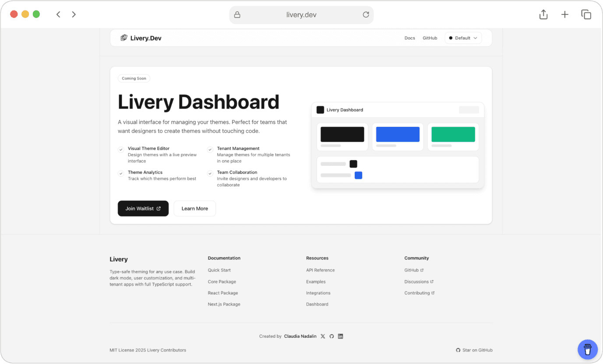
Task: Click the Team Collaboration checkmark
Action: (211, 173)
